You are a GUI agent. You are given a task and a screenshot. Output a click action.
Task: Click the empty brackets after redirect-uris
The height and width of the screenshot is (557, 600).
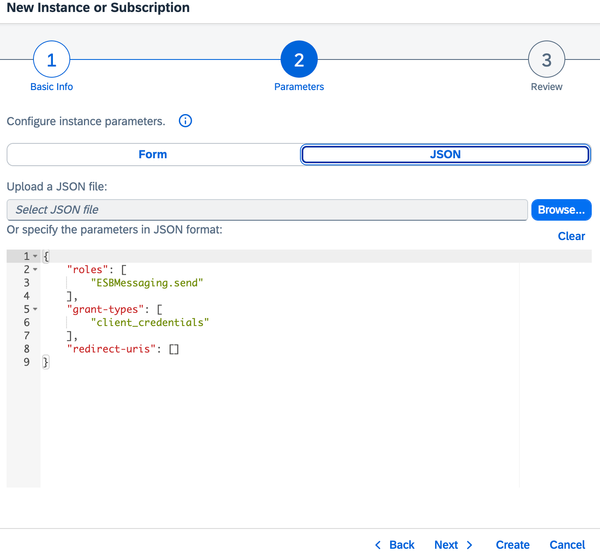(x=174, y=349)
